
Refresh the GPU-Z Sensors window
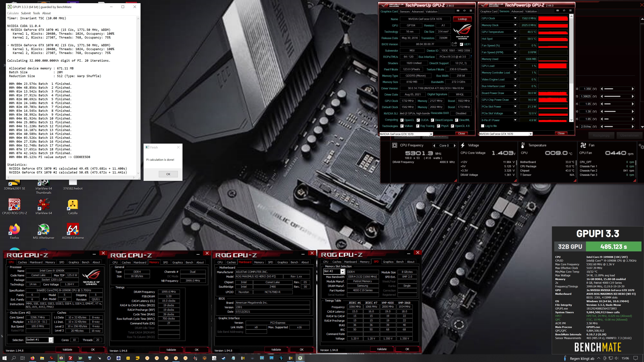[564, 11]
